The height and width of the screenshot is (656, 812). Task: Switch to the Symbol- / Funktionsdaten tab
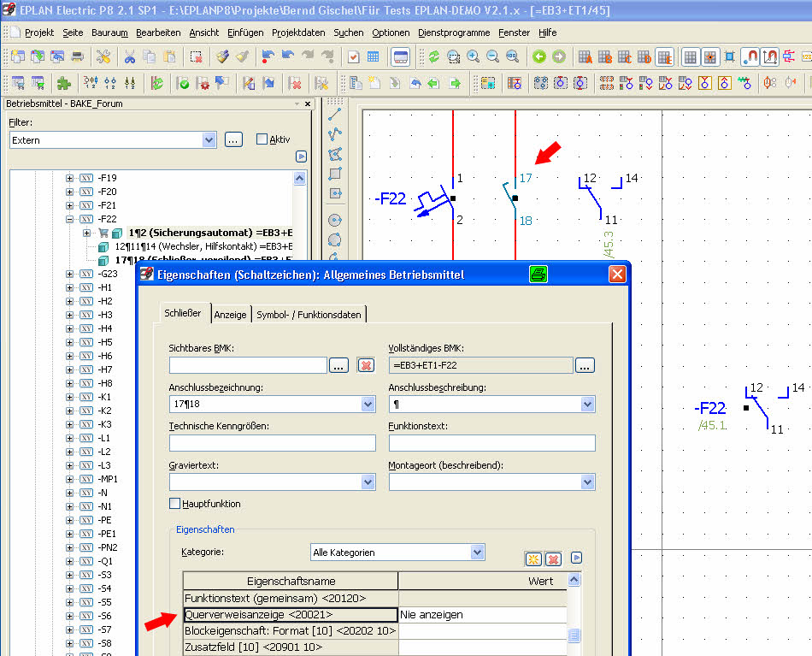(x=309, y=315)
